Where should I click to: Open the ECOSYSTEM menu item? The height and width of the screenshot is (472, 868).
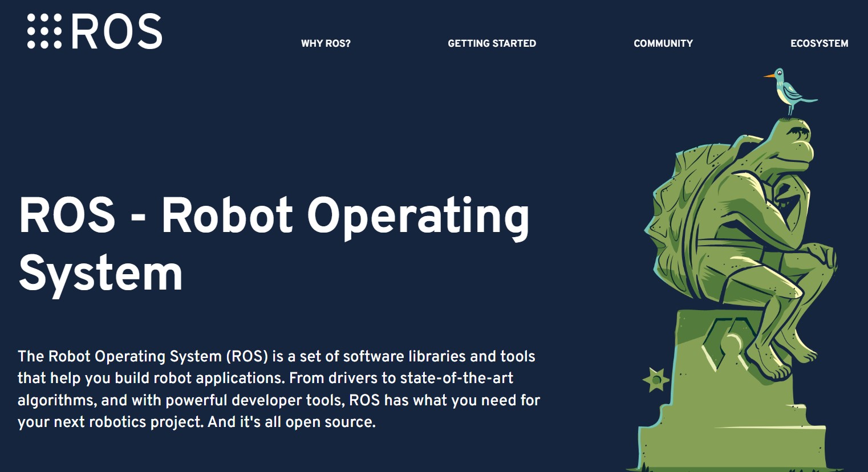tap(819, 43)
